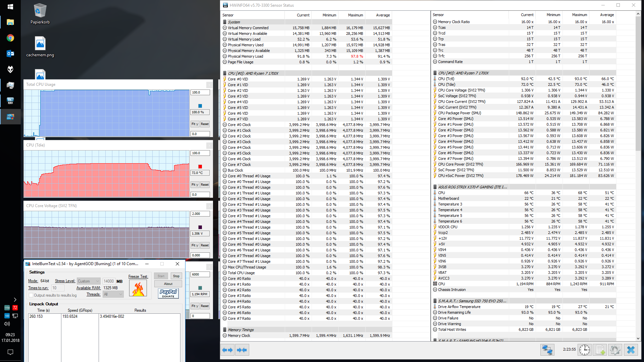Viewport: 644px width, 362px height.
Task: Click the log file start icon
Action: pyautogui.click(x=600, y=350)
